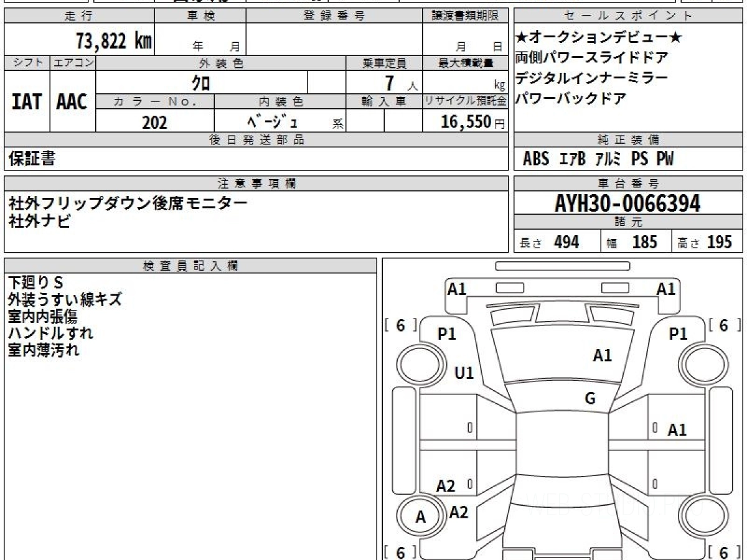Select the length value 長さ 494

[x=549, y=242]
